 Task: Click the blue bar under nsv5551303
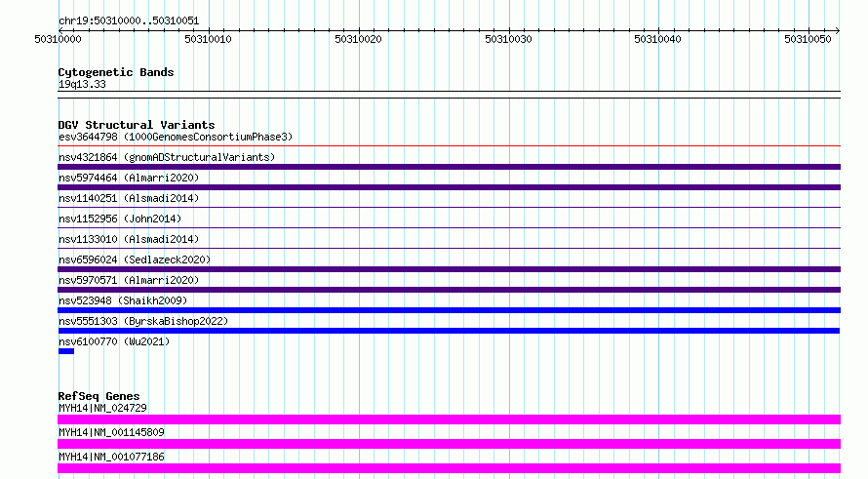[449, 331]
